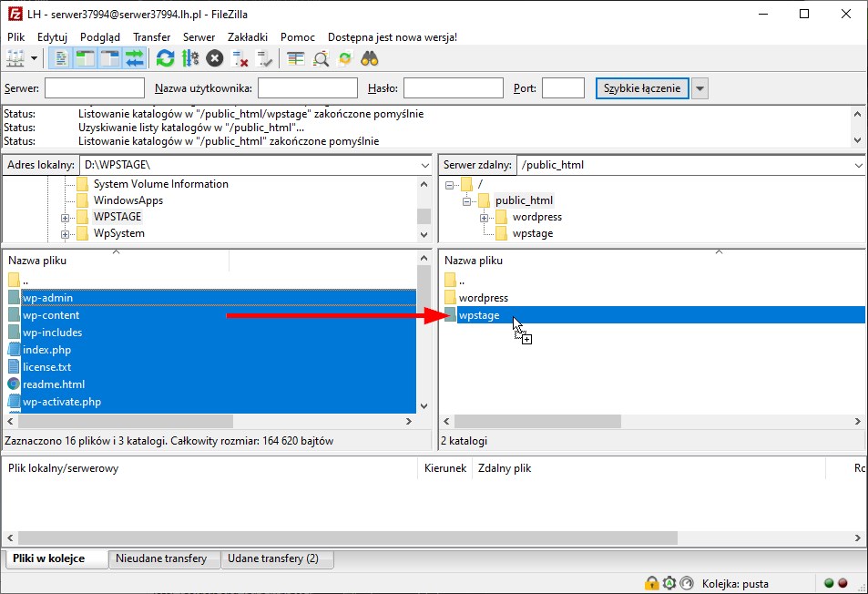Click the padlock encryption status icon
Image resolution: width=868 pixels, height=594 pixels.
[x=652, y=583]
